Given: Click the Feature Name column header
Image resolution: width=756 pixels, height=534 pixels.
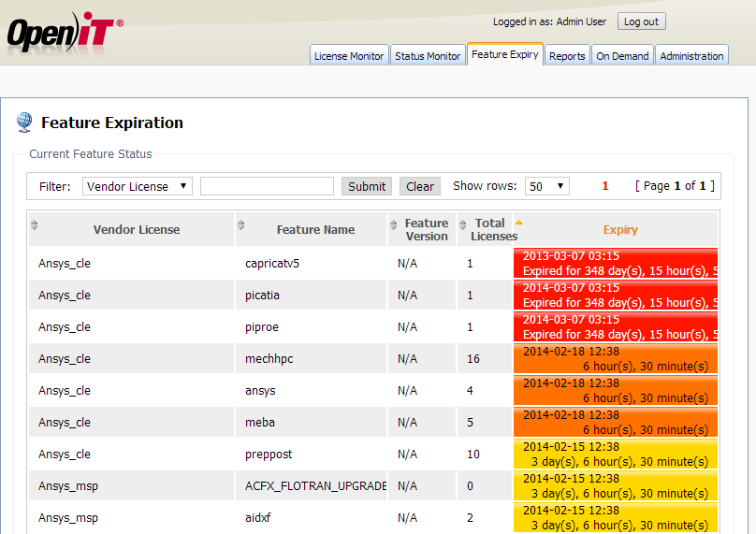Looking at the screenshot, I should [x=311, y=229].
